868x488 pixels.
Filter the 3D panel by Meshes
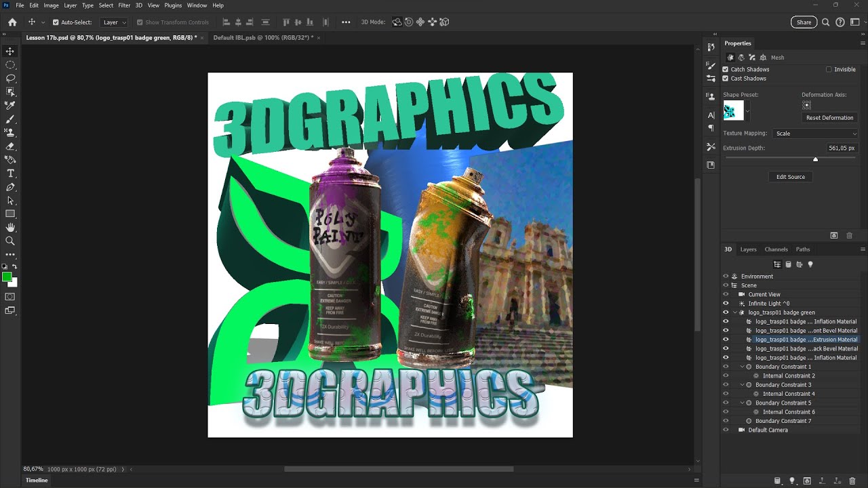tap(788, 264)
